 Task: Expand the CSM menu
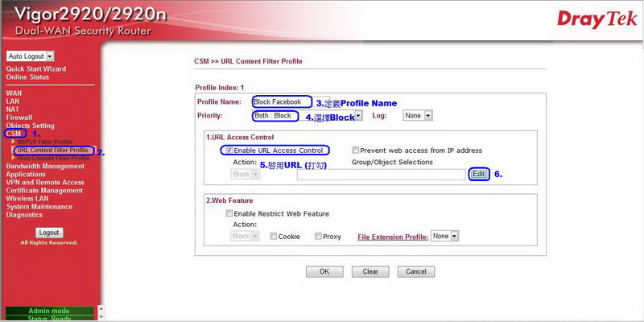point(14,134)
